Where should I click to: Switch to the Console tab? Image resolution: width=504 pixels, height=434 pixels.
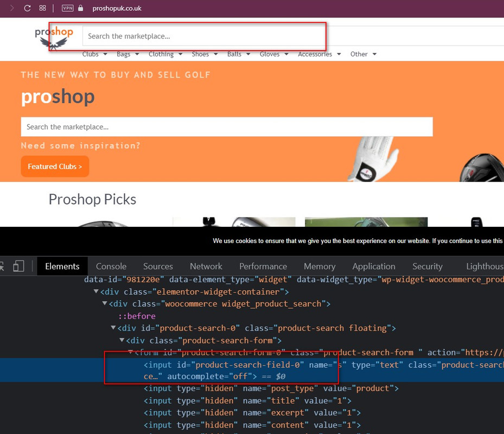(111, 266)
